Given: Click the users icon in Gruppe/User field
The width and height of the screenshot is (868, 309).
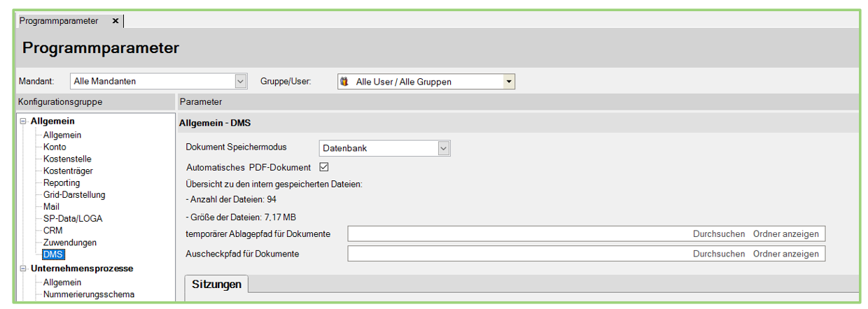Looking at the screenshot, I should (x=344, y=82).
